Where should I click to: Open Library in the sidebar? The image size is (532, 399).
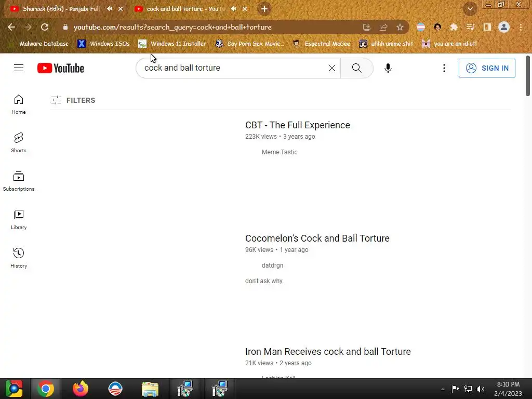(19, 220)
